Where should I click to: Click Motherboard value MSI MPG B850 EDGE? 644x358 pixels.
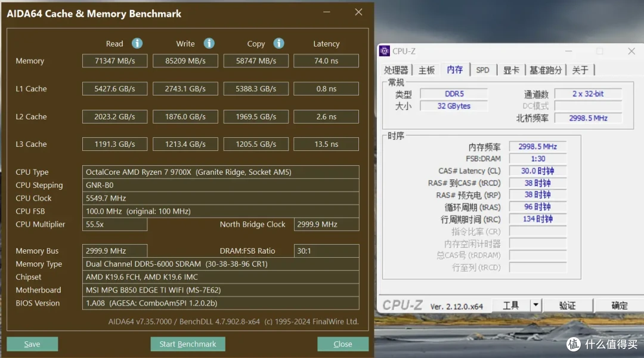click(221, 290)
